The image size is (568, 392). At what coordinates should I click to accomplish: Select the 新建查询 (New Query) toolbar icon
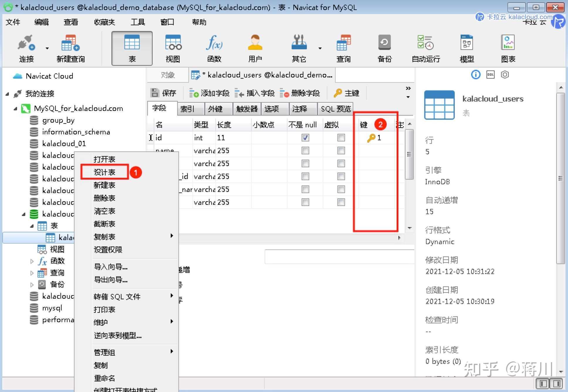[70, 48]
